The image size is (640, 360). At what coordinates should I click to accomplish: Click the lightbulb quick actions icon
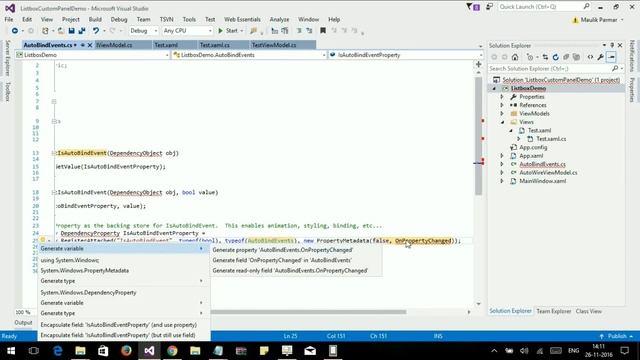(42, 240)
